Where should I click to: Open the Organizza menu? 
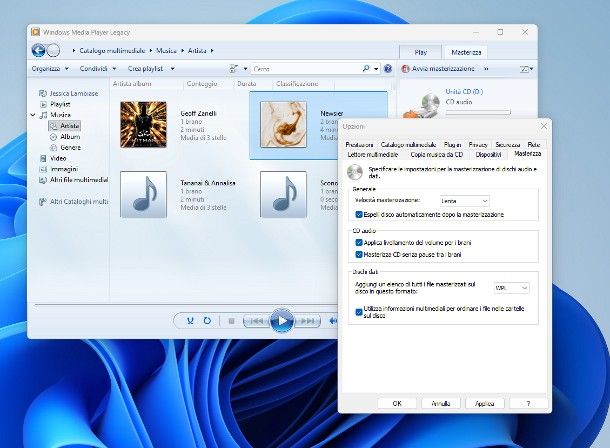[50, 68]
